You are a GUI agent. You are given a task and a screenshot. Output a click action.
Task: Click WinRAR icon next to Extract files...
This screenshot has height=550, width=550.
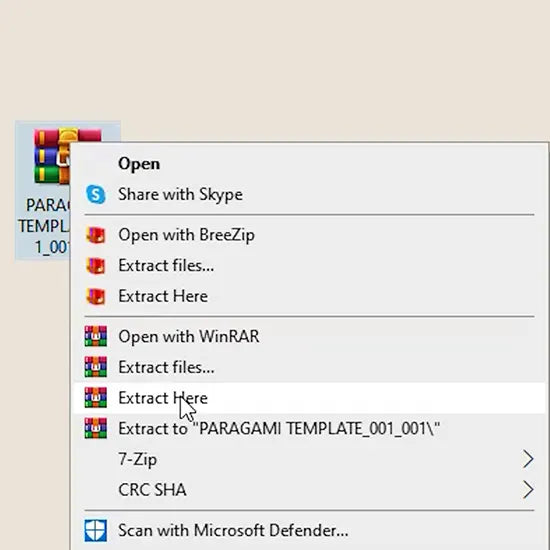(96, 367)
